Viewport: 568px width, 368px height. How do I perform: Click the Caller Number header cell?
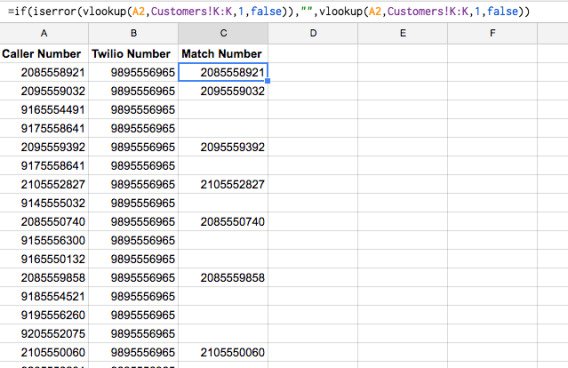44,54
